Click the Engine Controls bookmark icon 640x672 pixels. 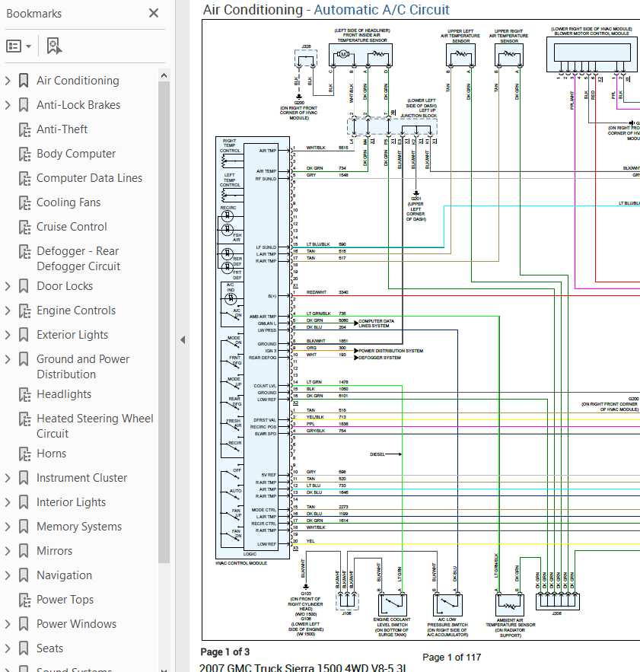tap(24, 311)
